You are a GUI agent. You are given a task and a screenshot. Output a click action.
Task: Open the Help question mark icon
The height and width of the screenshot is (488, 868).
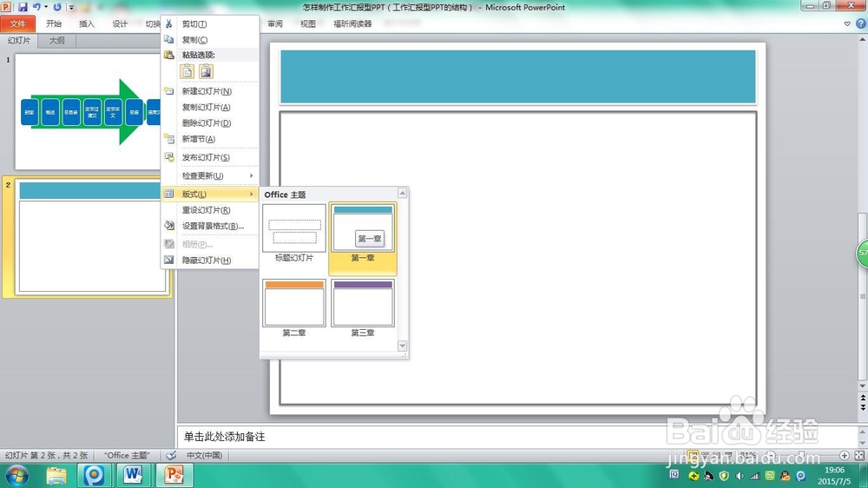coord(861,23)
